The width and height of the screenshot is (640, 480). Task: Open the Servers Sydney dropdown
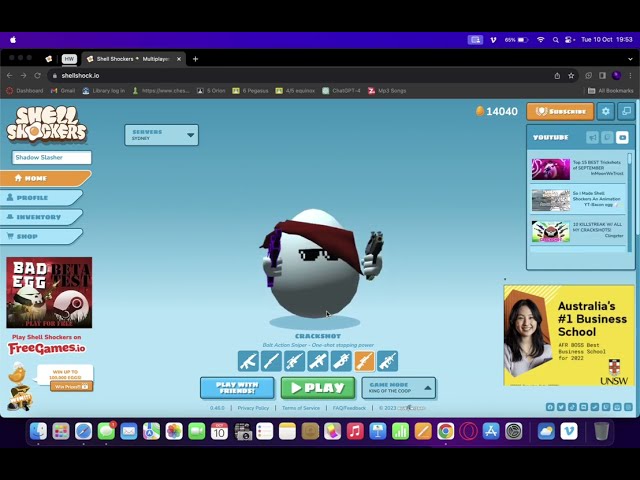pos(162,135)
